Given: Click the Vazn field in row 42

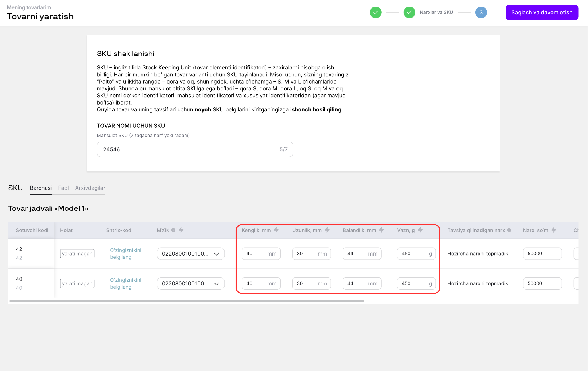Looking at the screenshot, I should 416,254.
